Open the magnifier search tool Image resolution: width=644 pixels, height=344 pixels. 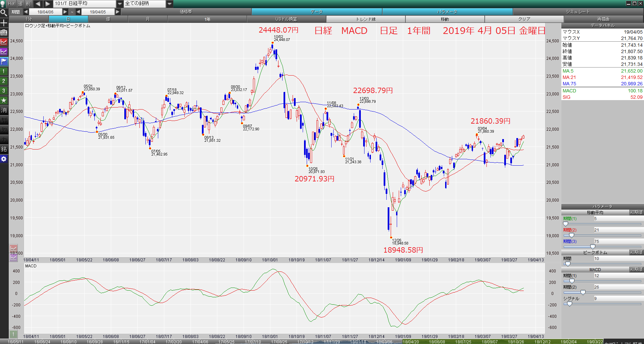4,13
